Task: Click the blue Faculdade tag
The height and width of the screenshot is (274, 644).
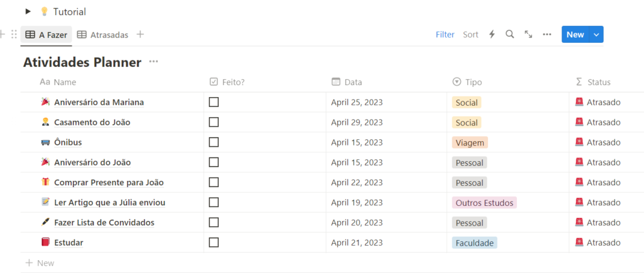Action: pos(474,243)
